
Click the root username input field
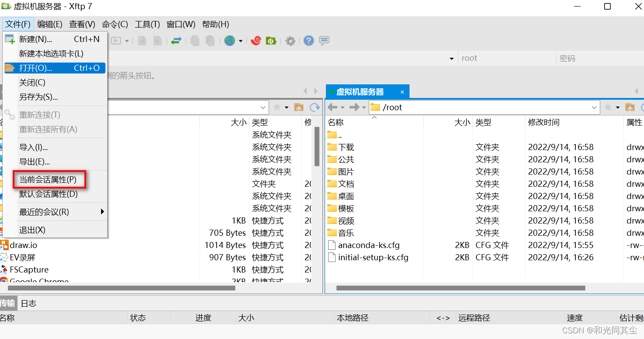click(x=507, y=58)
